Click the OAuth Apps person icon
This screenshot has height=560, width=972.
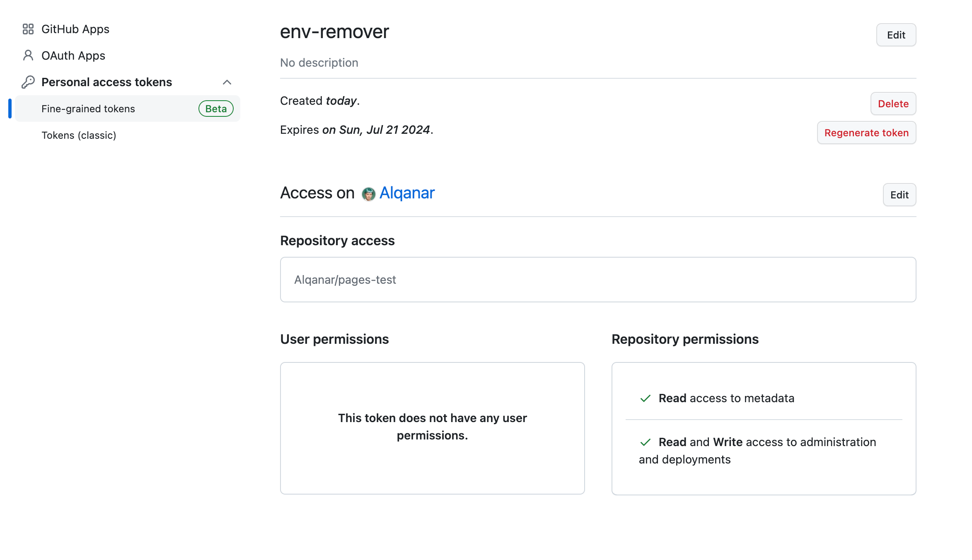tap(28, 55)
